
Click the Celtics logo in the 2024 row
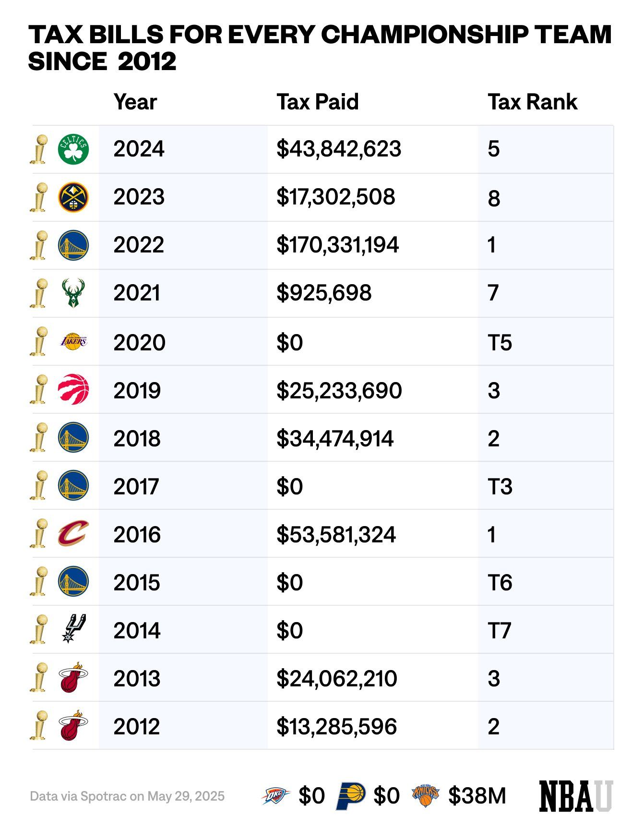coord(73,149)
